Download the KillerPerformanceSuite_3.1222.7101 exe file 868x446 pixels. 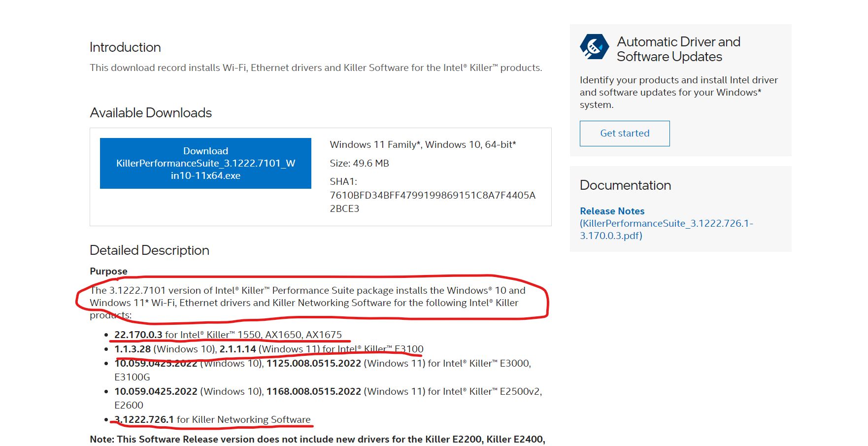point(205,163)
